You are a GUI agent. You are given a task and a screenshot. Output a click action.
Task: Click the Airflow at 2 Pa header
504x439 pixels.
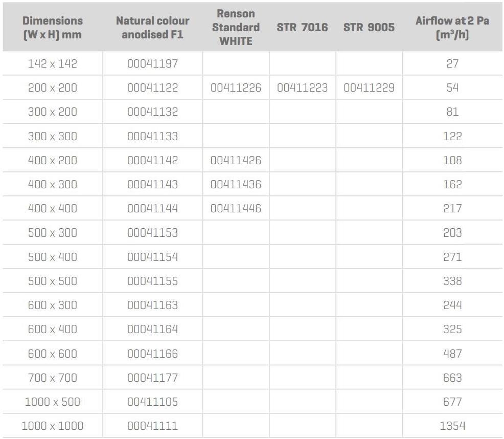[452, 28]
